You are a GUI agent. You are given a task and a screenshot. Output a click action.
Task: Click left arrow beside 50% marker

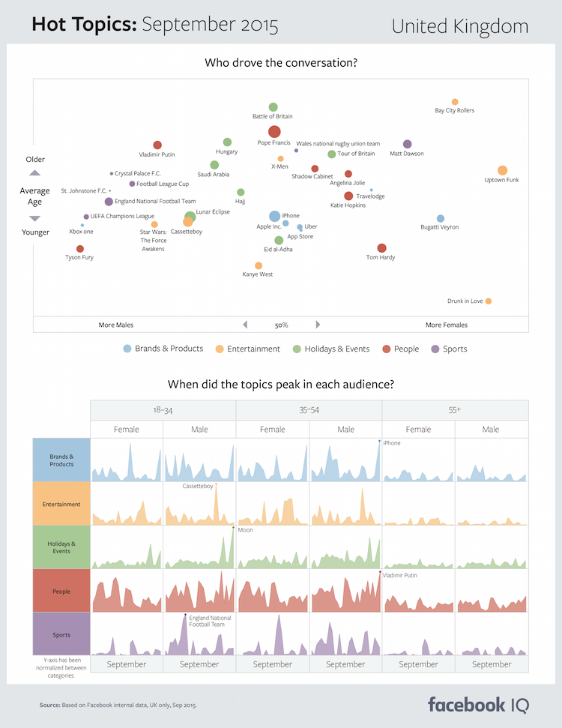(x=244, y=325)
